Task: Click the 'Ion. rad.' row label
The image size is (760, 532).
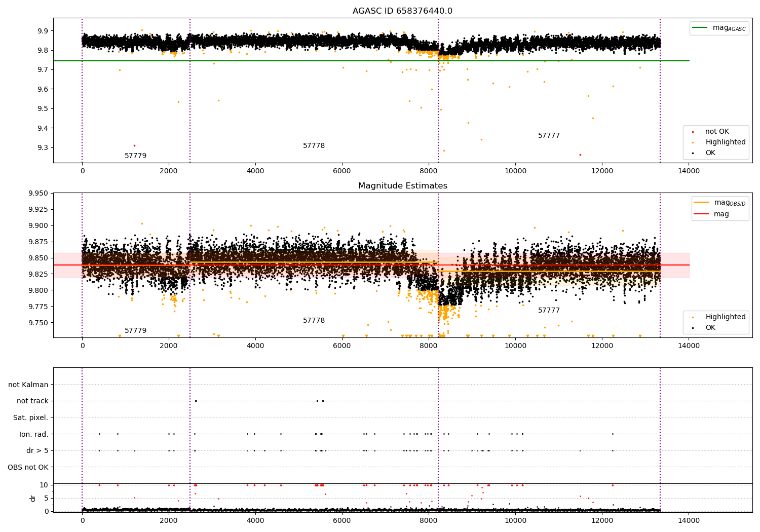Action: point(34,434)
